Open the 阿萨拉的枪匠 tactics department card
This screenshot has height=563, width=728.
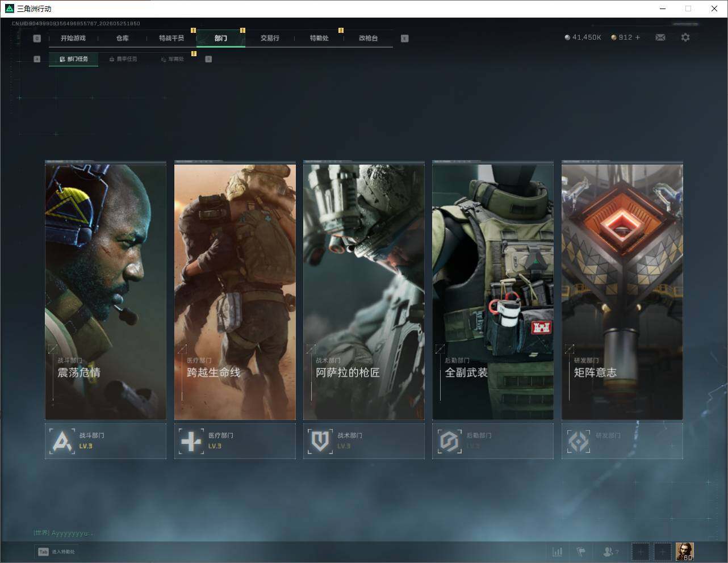coord(364,291)
